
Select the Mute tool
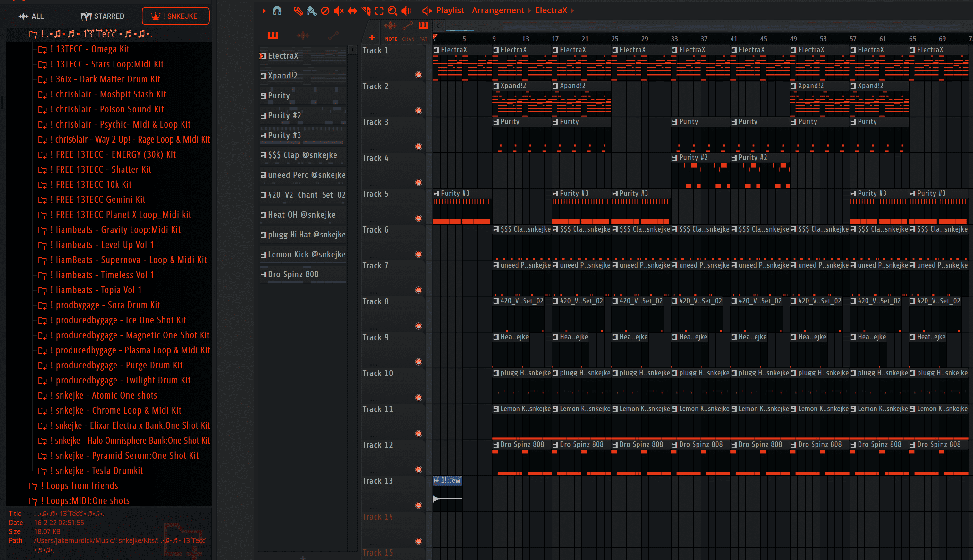338,11
